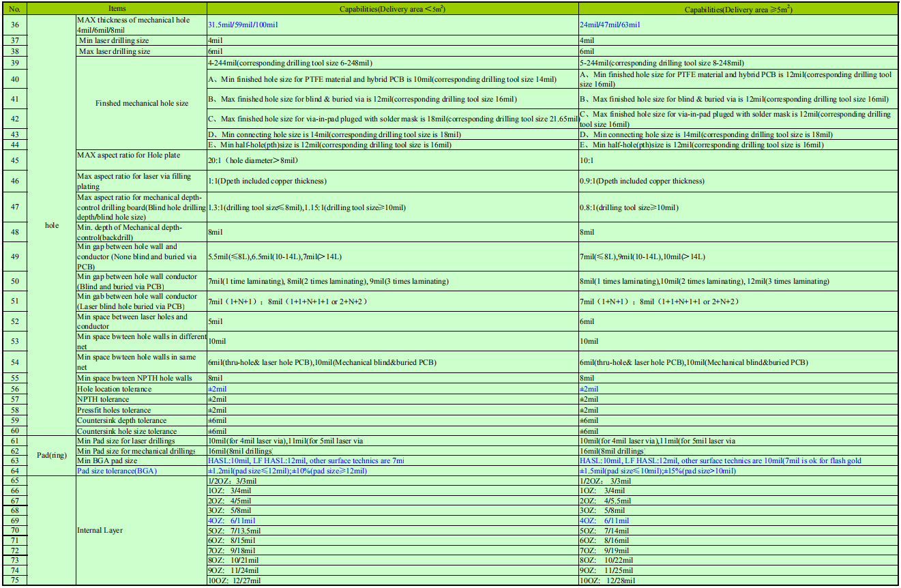The image size is (901, 588).
Task: Select the "5OZ: 7/13.5mil" cell
Action: click(x=392, y=531)
